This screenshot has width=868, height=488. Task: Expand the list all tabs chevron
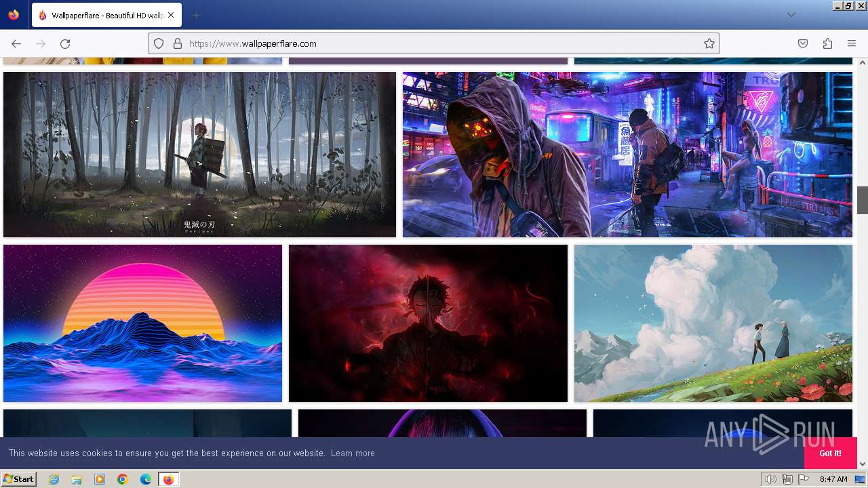[x=791, y=15]
